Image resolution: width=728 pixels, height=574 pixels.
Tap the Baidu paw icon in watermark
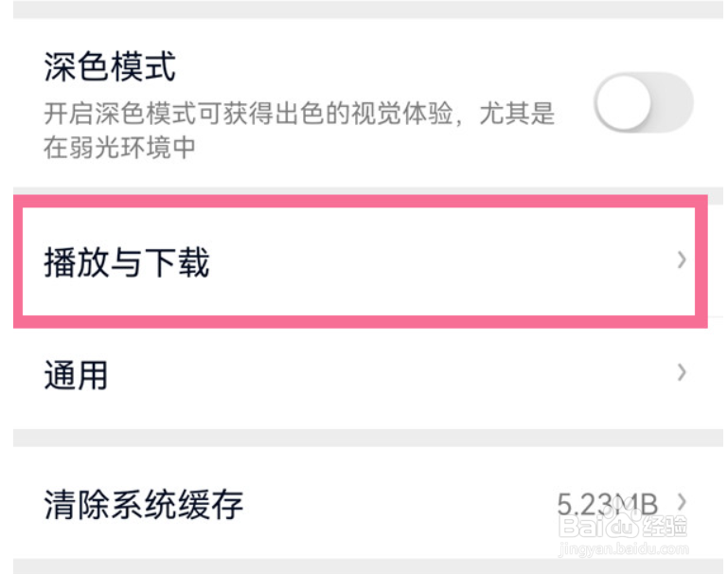pos(622,518)
